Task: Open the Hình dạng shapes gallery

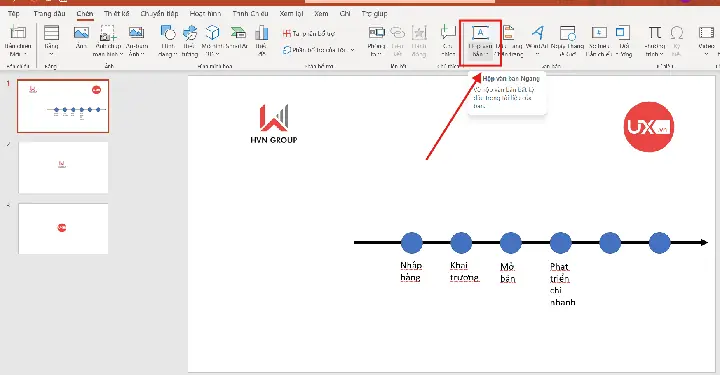Action: pyautogui.click(x=168, y=33)
